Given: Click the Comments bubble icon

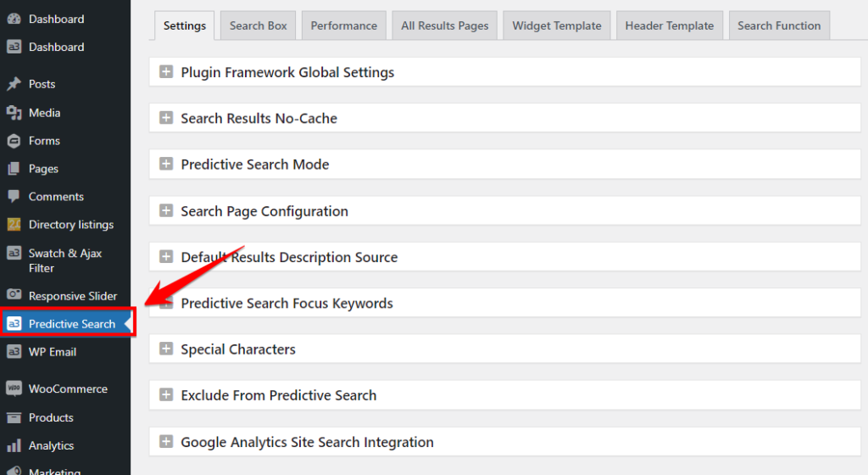Looking at the screenshot, I should pos(14,197).
